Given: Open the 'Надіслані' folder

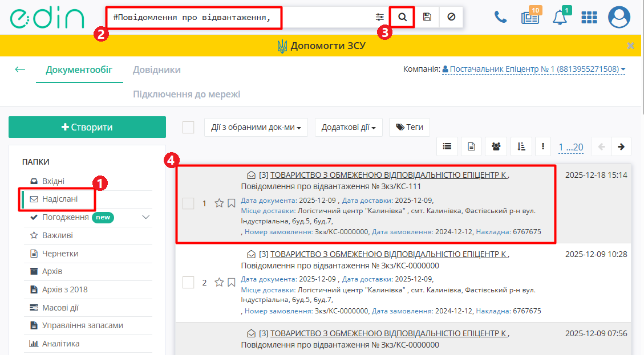Looking at the screenshot, I should point(60,199).
